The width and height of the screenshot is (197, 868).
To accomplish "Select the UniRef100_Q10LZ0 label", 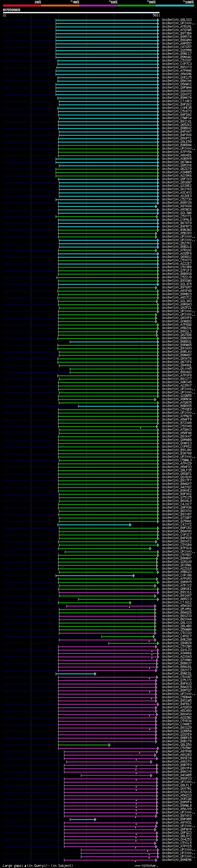I will tap(177, 650).
